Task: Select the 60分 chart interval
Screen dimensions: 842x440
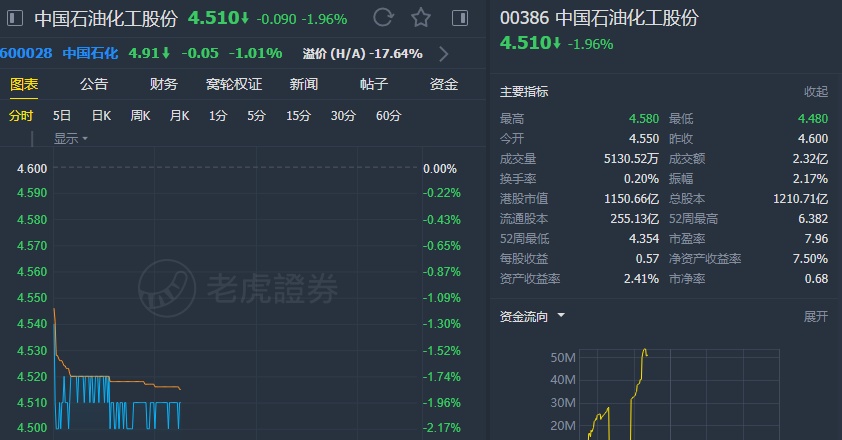Action: pos(388,116)
